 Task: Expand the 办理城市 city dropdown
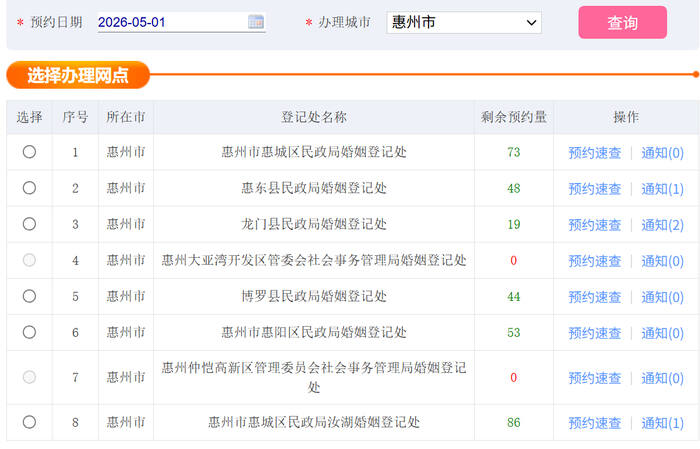point(463,22)
